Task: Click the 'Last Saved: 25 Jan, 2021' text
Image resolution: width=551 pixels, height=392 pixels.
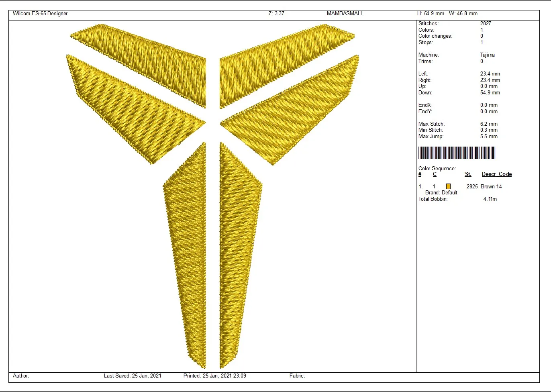Action: tap(133, 376)
